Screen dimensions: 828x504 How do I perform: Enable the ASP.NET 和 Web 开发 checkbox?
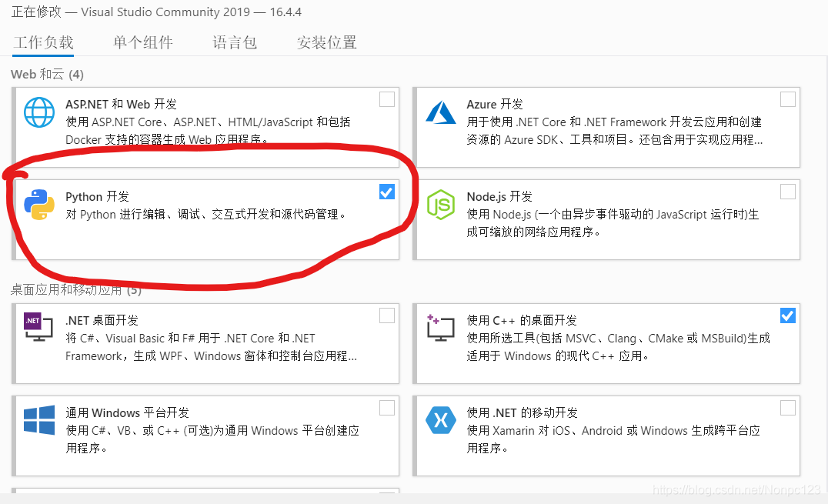pos(387,99)
